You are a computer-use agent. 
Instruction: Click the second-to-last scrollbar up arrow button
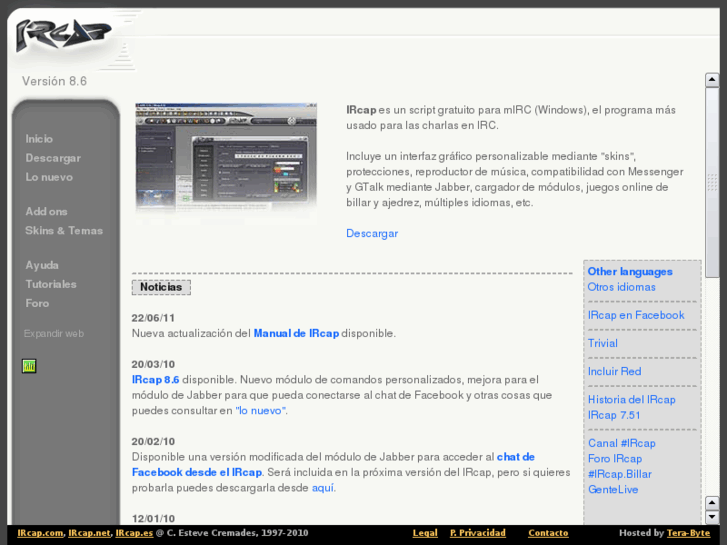pos(712,503)
